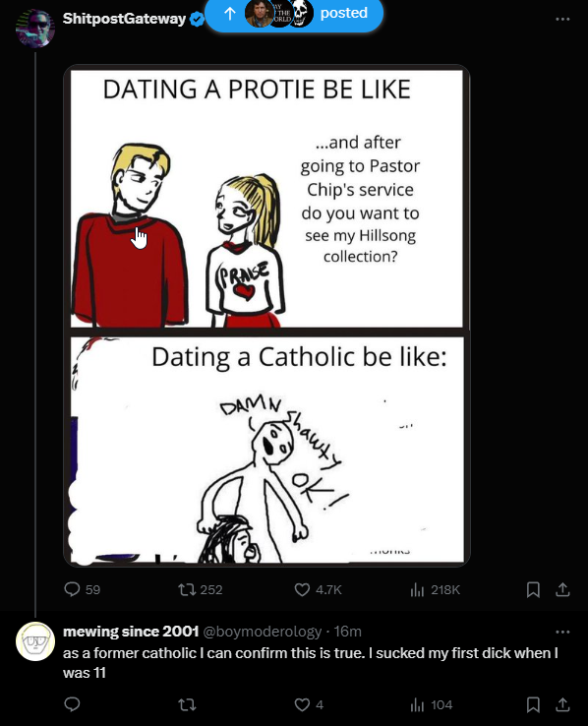Viewport: 588px width, 726px height.
Task: Like the main post with 4.7K likes
Action: pyautogui.click(x=318, y=589)
